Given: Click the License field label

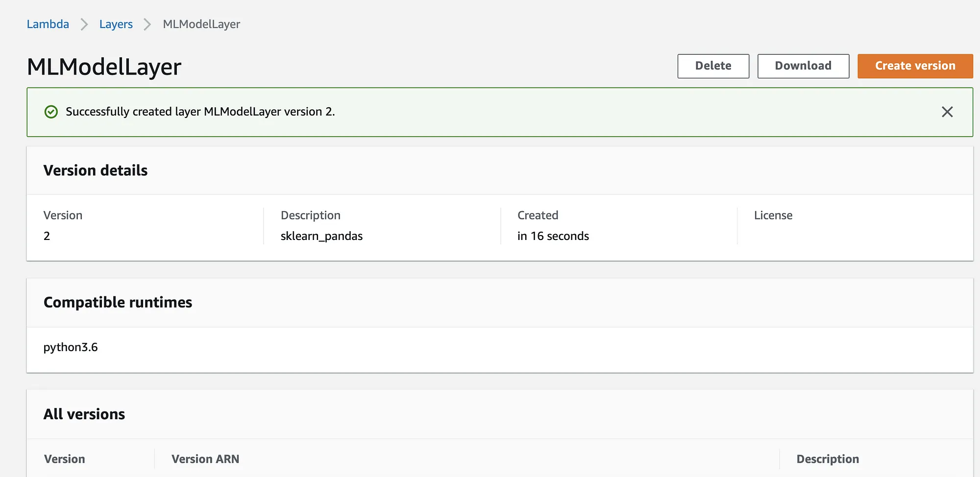Looking at the screenshot, I should click(x=773, y=215).
